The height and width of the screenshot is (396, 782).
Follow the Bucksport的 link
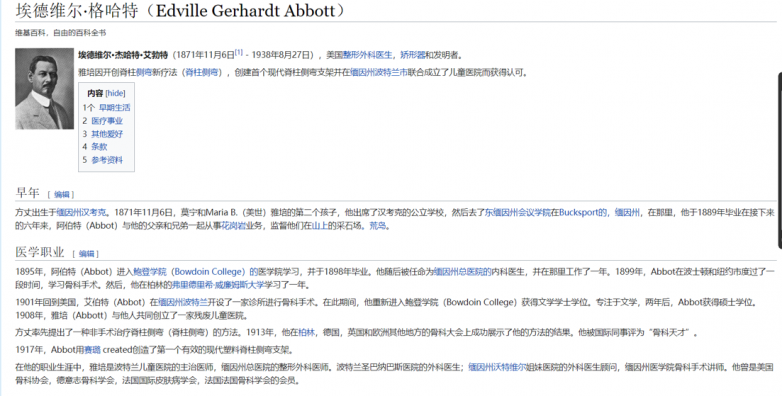[x=583, y=212]
